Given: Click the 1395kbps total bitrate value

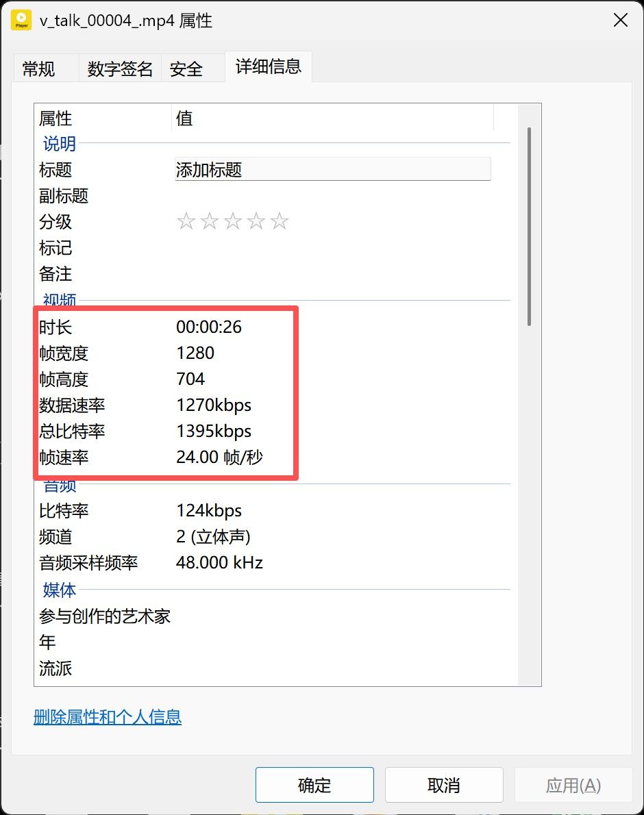Looking at the screenshot, I should point(214,431).
